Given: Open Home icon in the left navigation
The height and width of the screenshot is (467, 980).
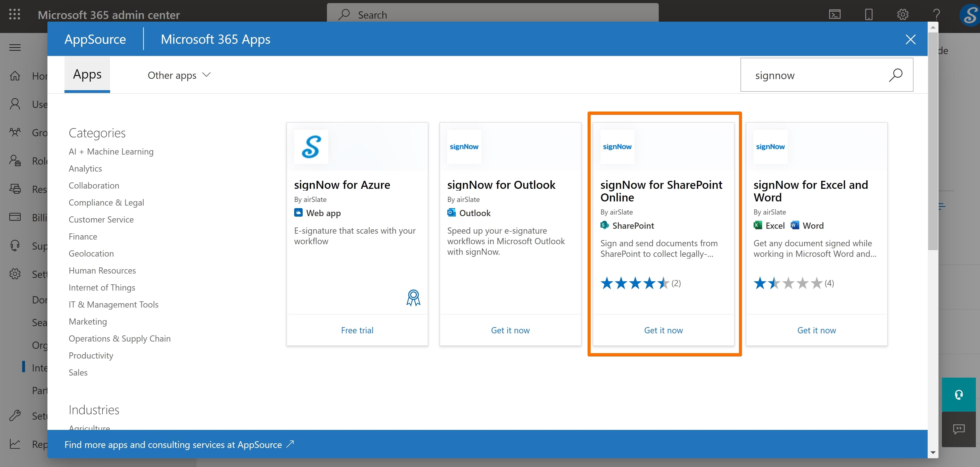Looking at the screenshot, I should pos(15,76).
